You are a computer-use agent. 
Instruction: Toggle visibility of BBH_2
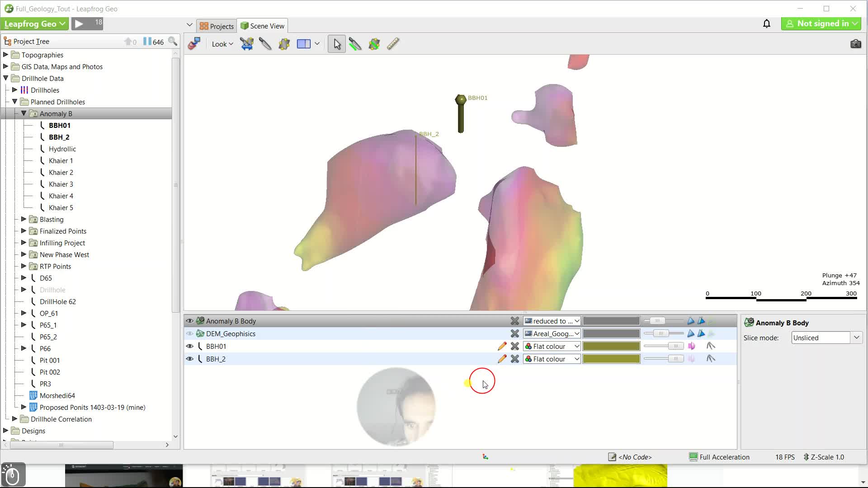pyautogui.click(x=189, y=359)
